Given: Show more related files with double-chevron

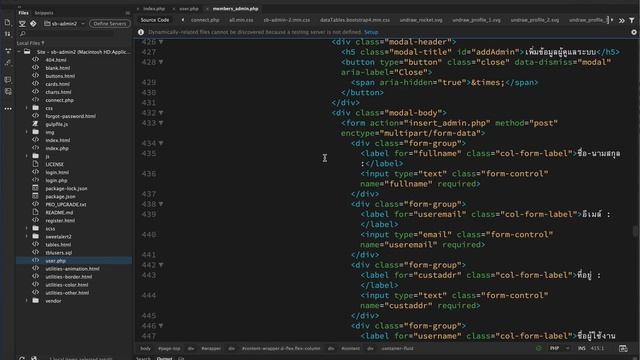Looking at the screenshot, I should [621, 20].
